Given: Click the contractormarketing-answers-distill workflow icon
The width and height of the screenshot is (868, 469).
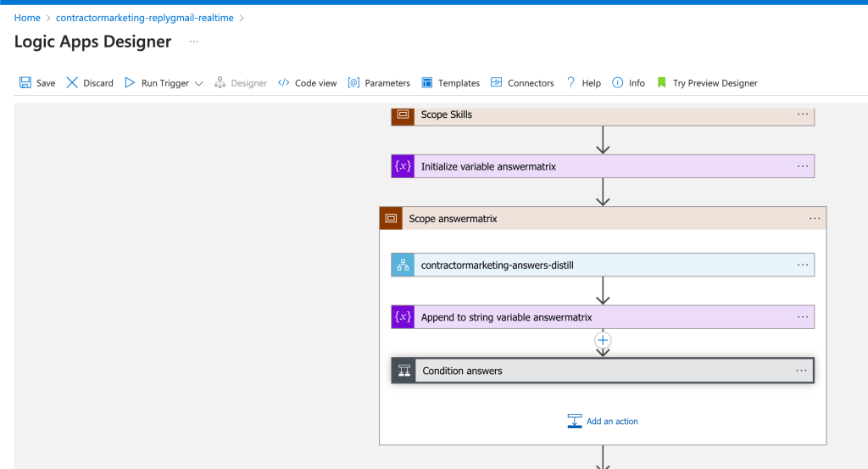Looking at the screenshot, I should tap(403, 265).
